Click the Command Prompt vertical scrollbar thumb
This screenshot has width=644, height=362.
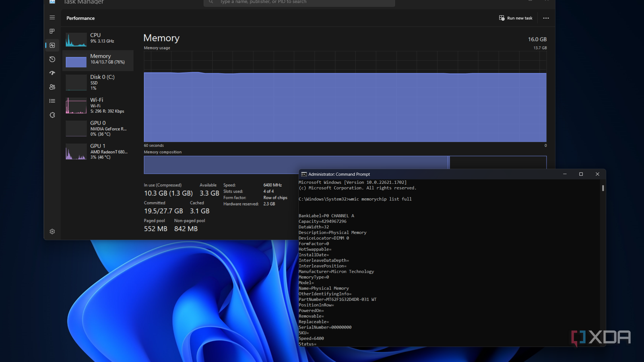[x=603, y=188]
